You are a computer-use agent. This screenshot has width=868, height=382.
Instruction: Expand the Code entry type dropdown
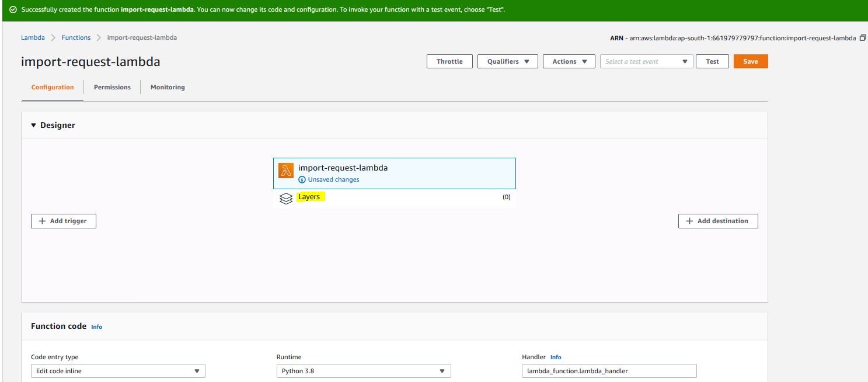click(118, 371)
